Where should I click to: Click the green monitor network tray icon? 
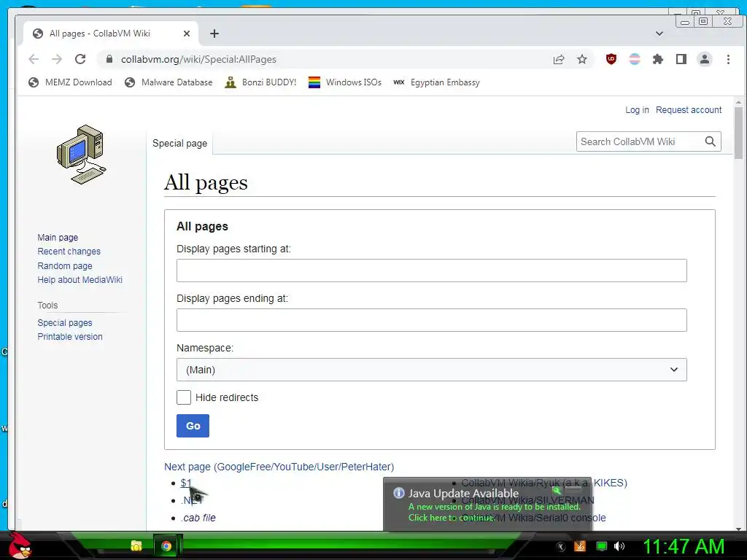point(602,546)
